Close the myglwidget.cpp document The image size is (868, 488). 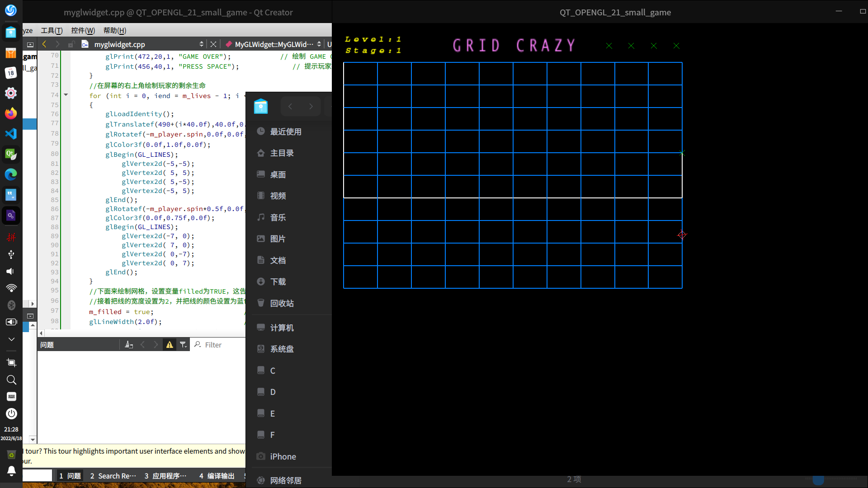(x=213, y=44)
